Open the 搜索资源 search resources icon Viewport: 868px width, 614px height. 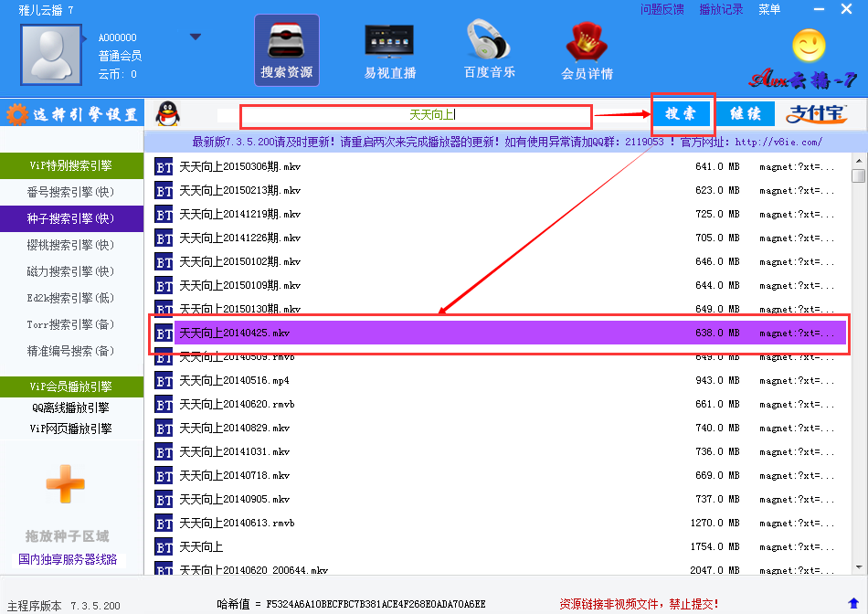coord(286,50)
